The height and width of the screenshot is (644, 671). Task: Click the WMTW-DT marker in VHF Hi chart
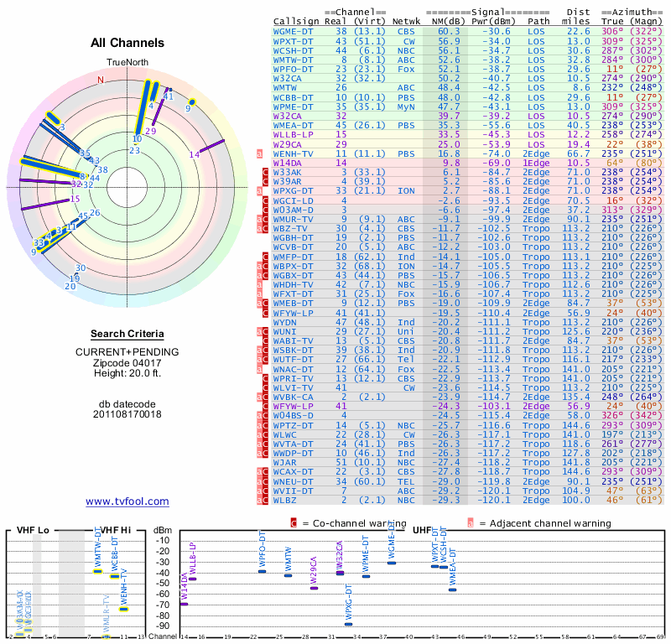point(98,571)
